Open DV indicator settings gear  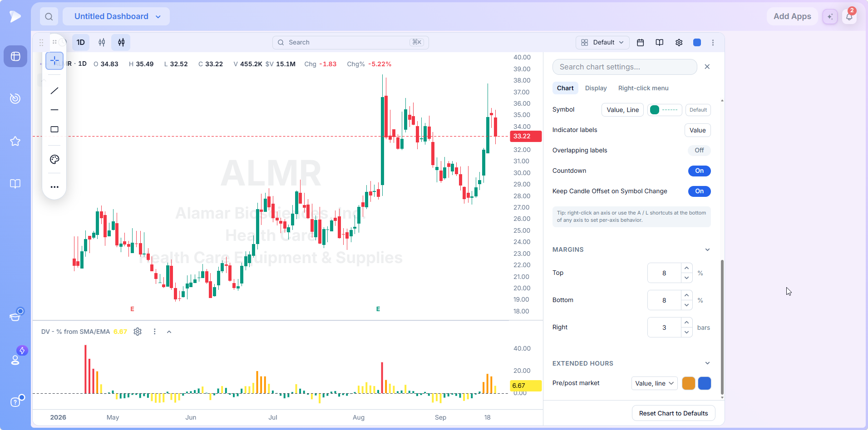click(x=138, y=332)
